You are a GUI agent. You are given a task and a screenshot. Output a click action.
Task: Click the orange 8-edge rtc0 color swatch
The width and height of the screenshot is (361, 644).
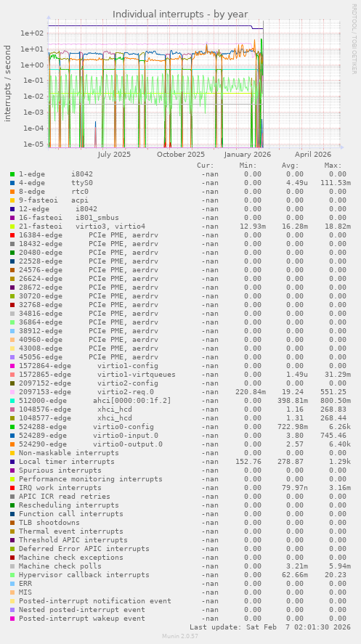pos(12,192)
